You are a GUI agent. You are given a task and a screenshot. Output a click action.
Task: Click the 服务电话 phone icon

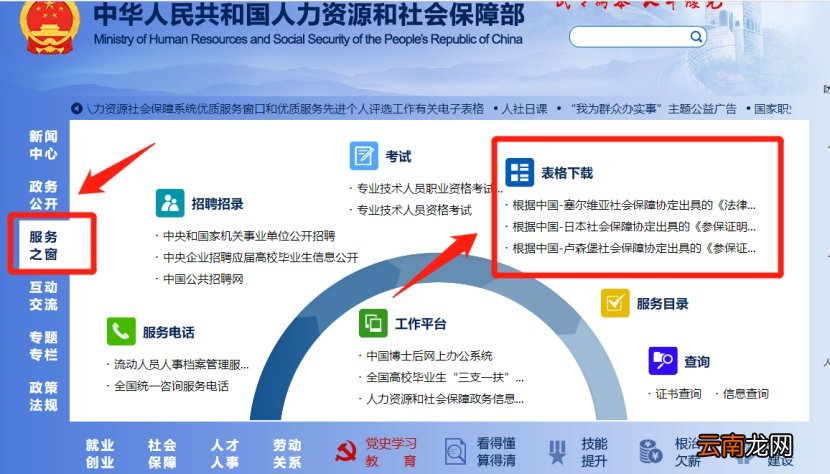click(x=121, y=332)
